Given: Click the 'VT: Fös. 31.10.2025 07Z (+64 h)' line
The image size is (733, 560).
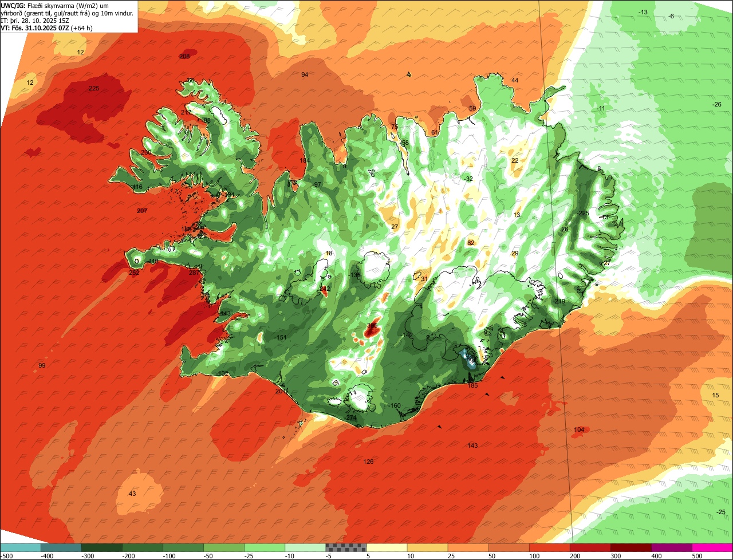Looking at the screenshot, I should (x=47, y=28).
